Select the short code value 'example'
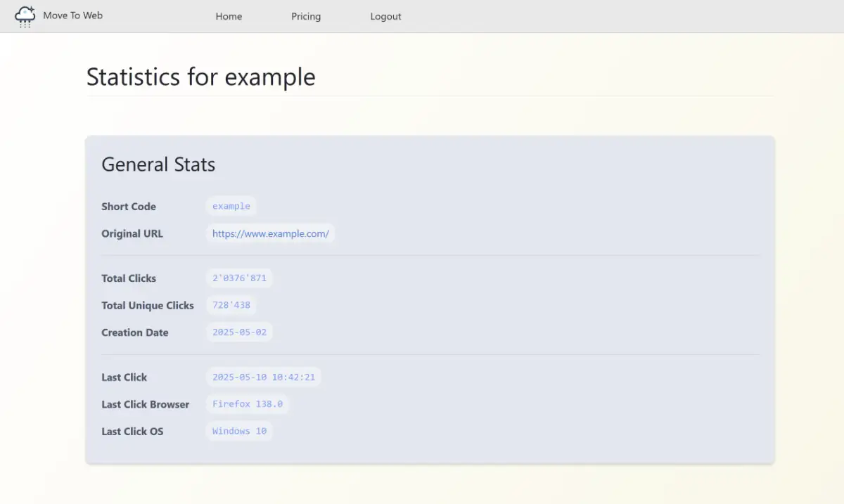This screenshot has height=504, width=844. point(231,206)
